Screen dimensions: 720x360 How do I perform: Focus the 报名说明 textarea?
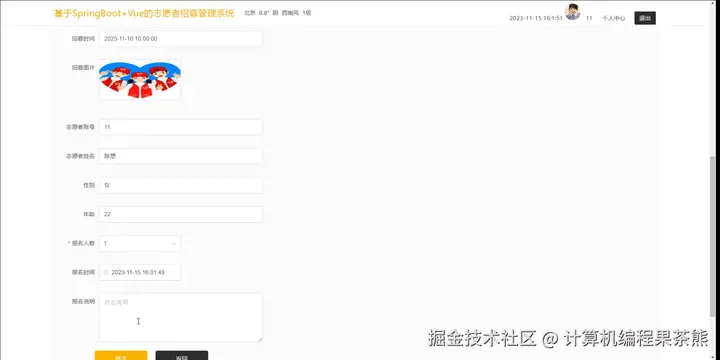(x=180, y=318)
